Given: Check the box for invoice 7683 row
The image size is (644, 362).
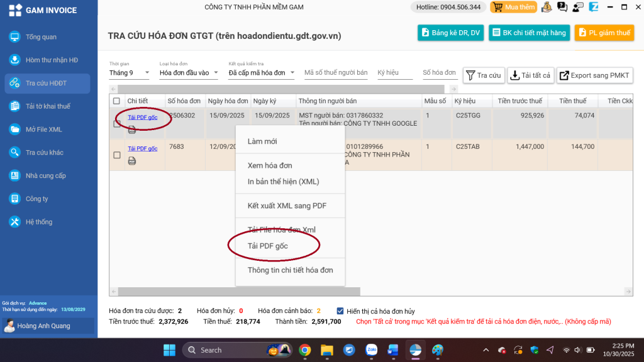Looking at the screenshot, I should pos(116,155).
